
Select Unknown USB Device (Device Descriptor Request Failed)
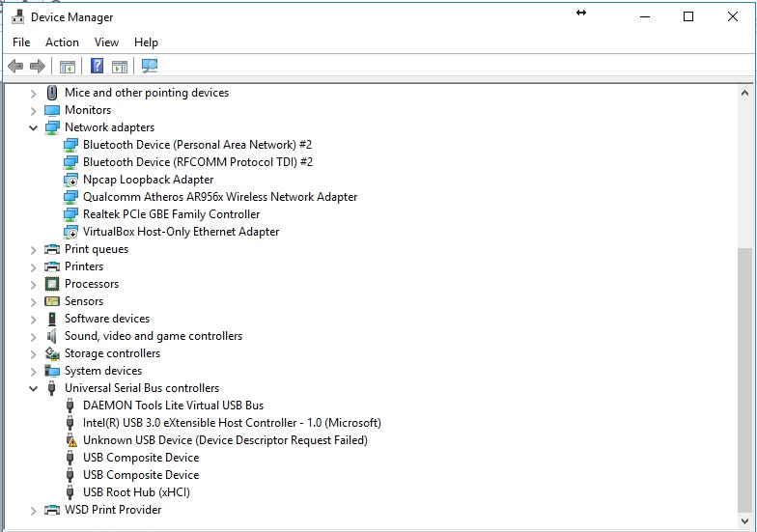[225, 440]
